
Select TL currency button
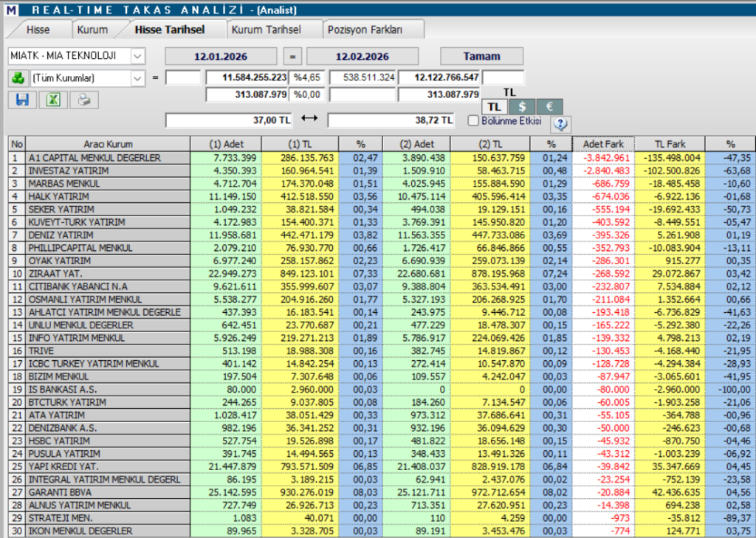494,106
